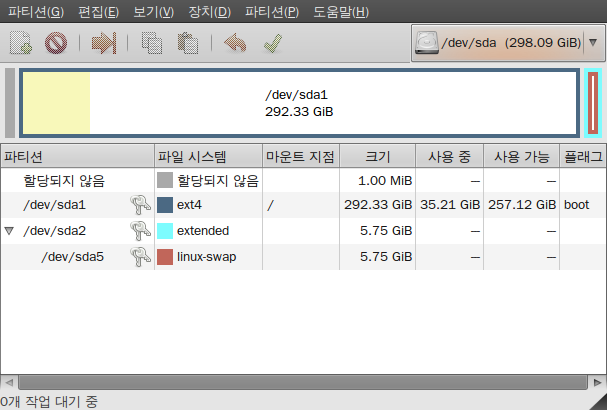
Task: Open the 파티션(G) menu
Action: point(35,12)
